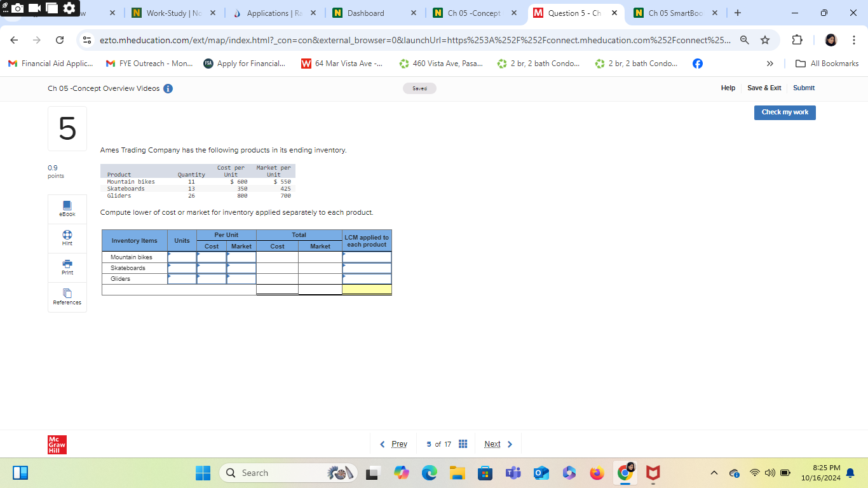Screen dimensions: 868x488
Task: Open the Chrome profile avatar
Action: (x=831, y=40)
